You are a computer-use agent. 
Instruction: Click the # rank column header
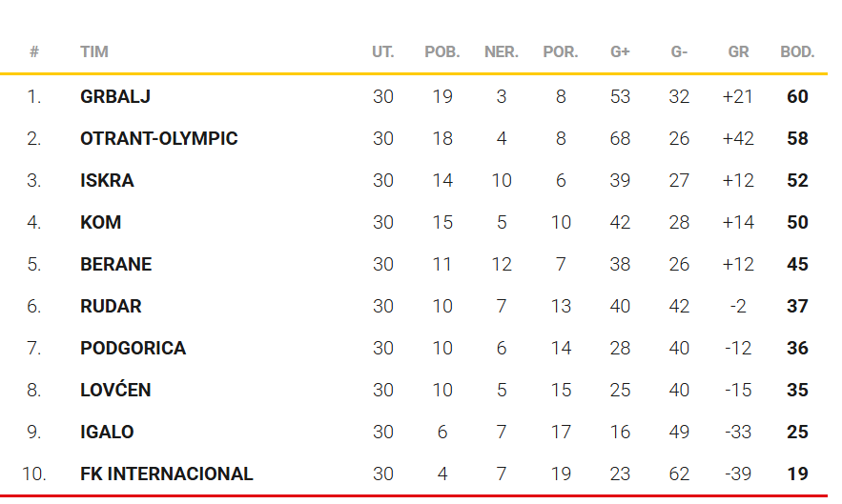pyautogui.click(x=34, y=52)
